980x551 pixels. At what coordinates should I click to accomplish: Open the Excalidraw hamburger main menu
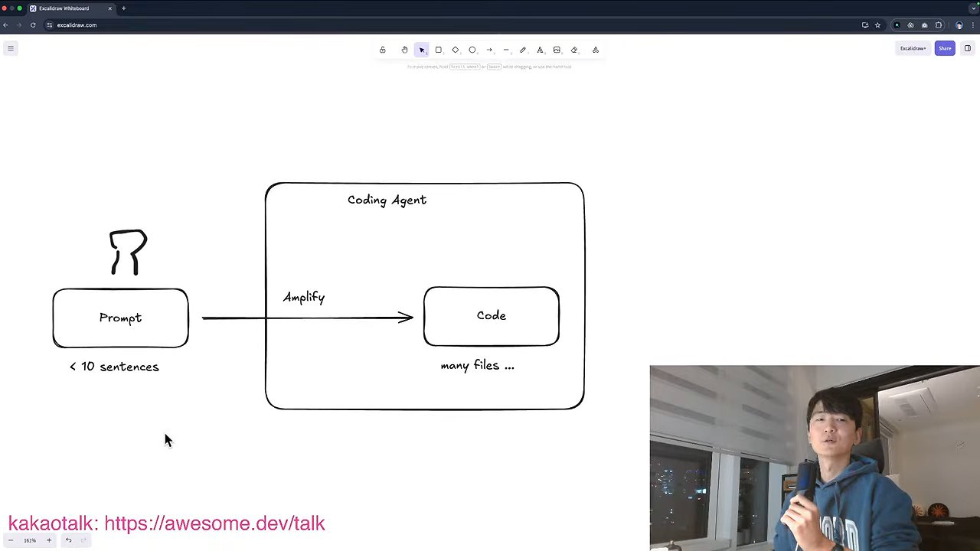11,48
